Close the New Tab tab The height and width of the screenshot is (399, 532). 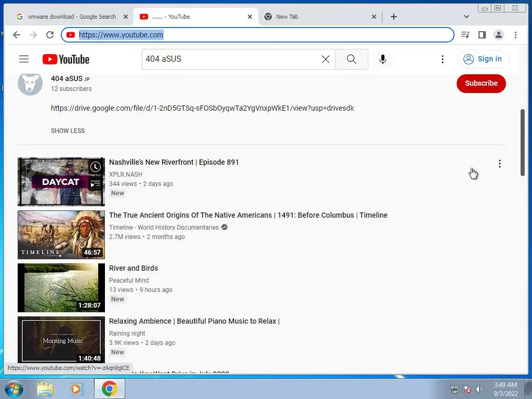[374, 17]
